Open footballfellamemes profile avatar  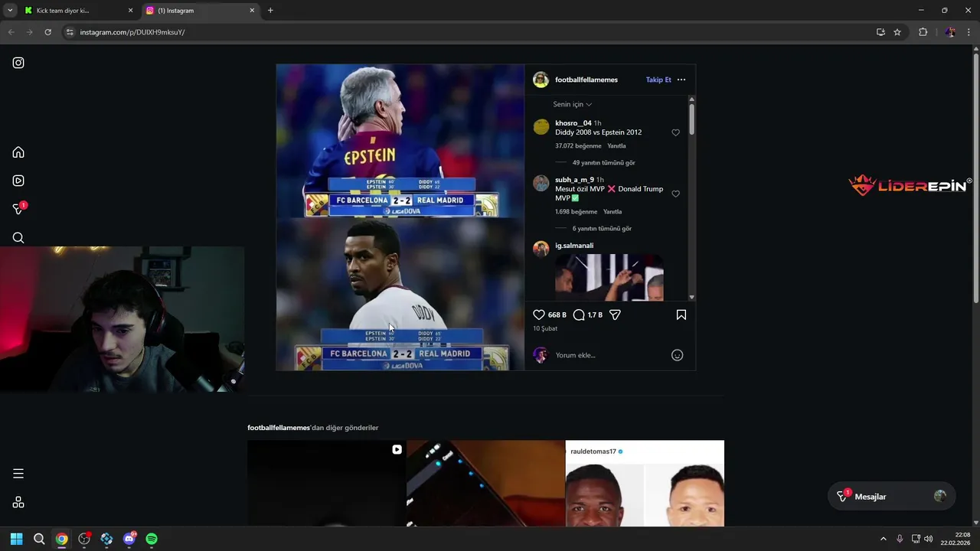tap(541, 80)
